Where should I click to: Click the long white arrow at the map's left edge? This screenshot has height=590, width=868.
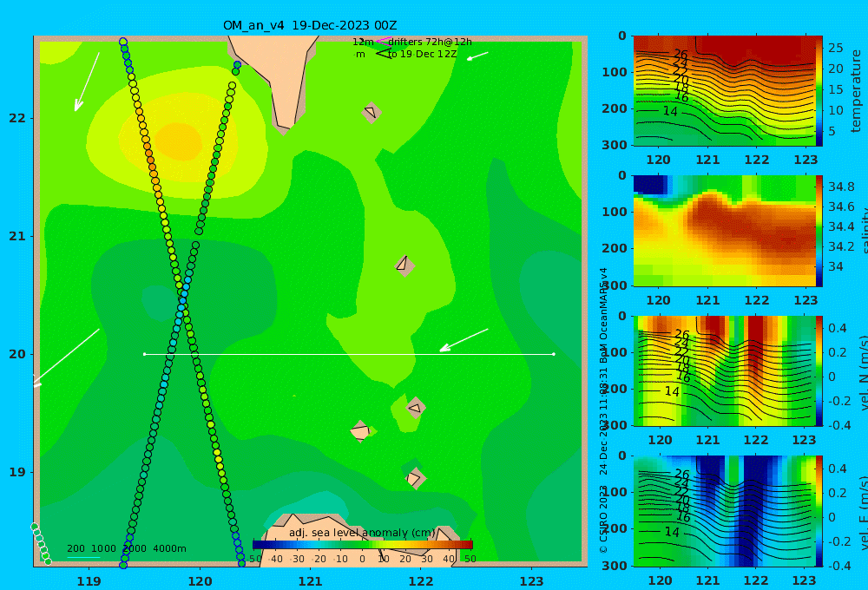point(65,358)
